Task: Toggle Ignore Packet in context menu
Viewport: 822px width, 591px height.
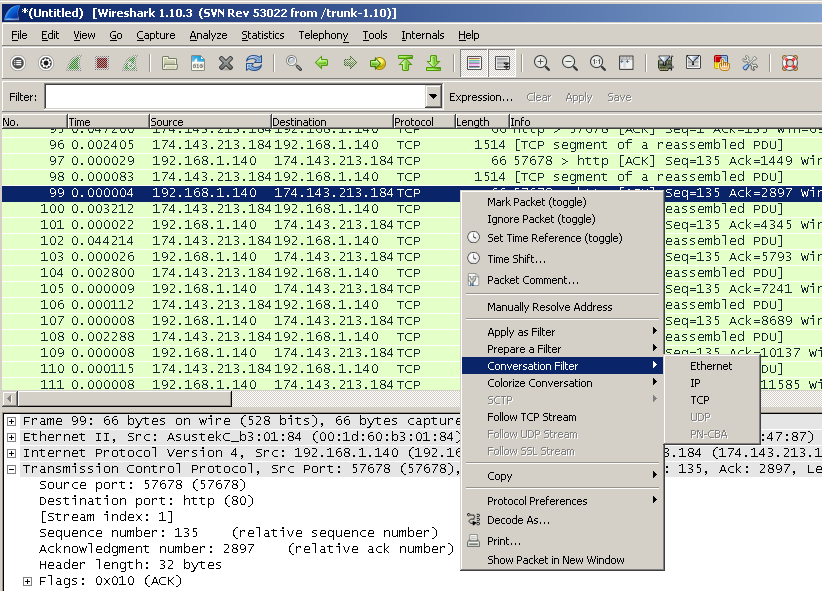Action: (526, 219)
